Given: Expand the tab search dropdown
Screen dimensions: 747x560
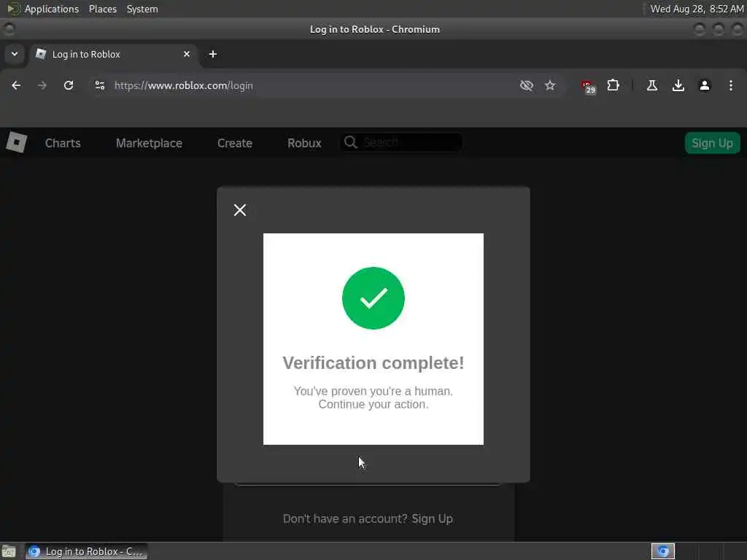Looking at the screenshot, I should [15, 54].
